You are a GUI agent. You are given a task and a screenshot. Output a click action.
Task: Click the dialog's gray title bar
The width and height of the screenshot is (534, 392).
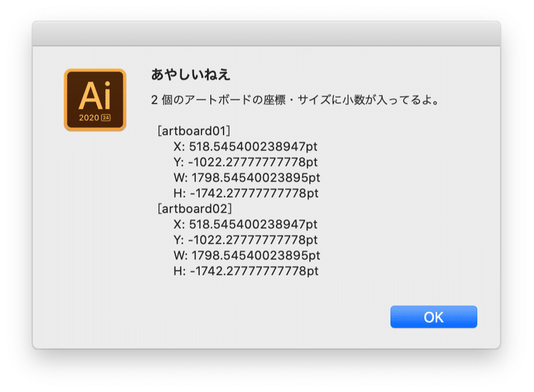(266, 33)
